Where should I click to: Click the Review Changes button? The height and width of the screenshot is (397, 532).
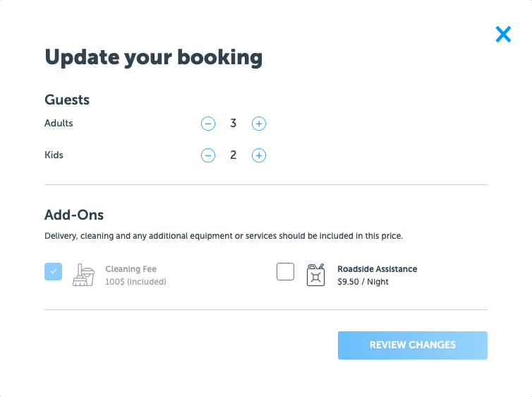coord(413,345)
